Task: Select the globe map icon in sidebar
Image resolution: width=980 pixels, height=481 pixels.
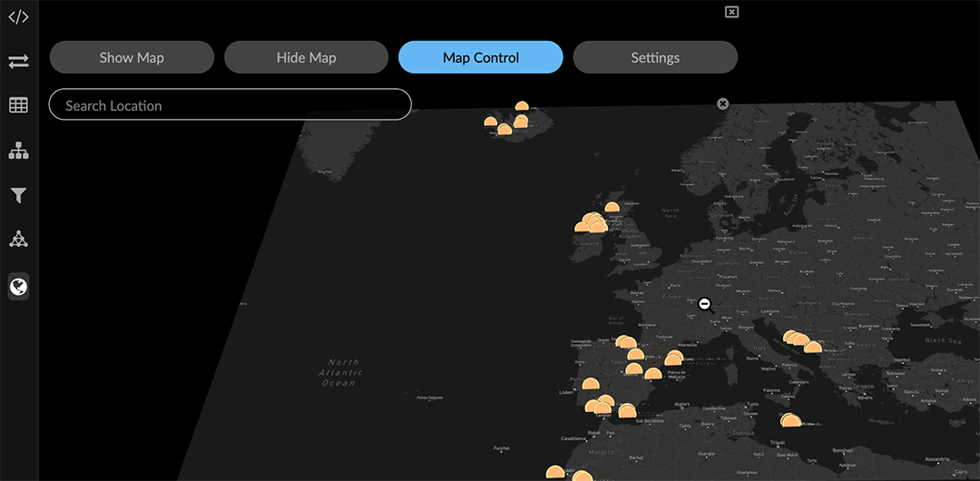Action: [x=18, y=287]
